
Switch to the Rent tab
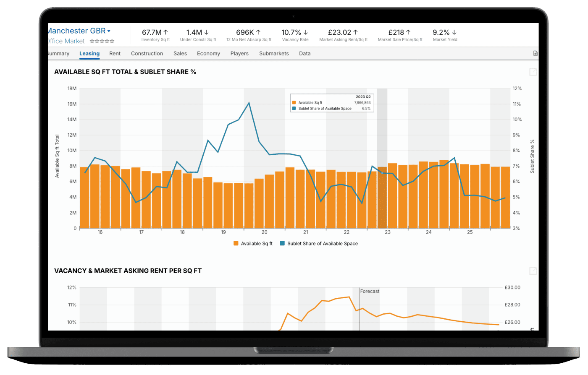coord(115,54)
